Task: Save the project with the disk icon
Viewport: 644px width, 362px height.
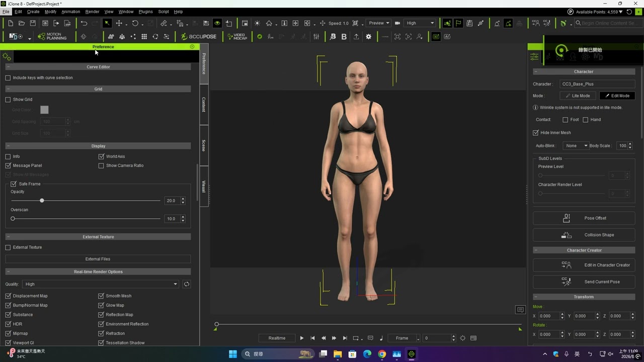Action: point(33,23)
